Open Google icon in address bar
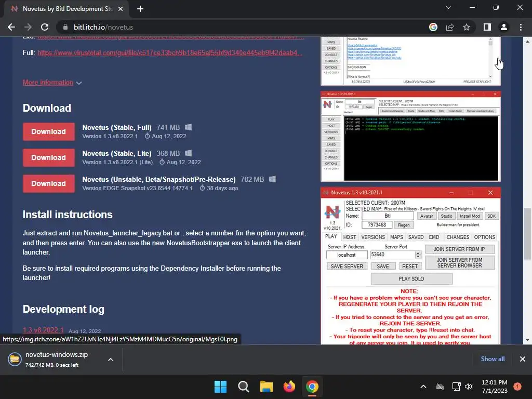Viewport: 532px width, 399px height. [x=433, y=27]
